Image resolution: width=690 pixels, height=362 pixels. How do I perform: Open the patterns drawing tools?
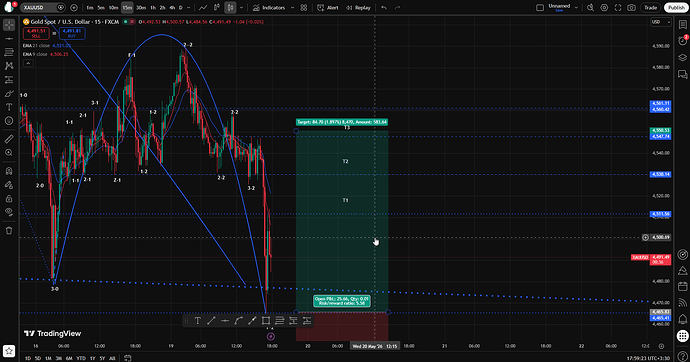[9, 66]
